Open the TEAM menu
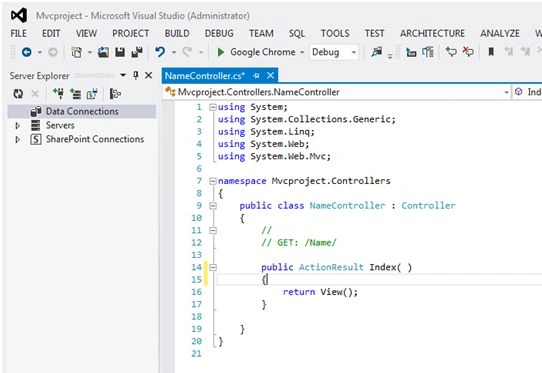 (x=261, y=33)
